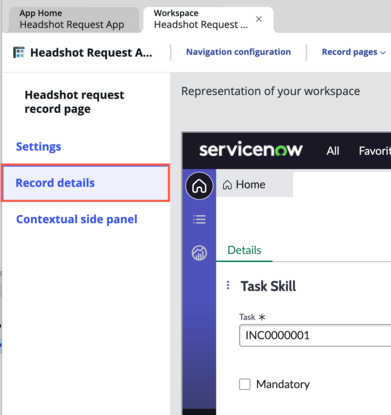Switch to the Details tab
391x415 pixels.
click(244, 250)
